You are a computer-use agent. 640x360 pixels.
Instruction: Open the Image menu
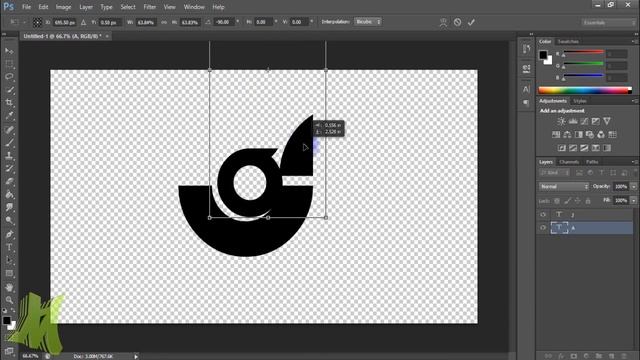(x=63, y=7)
